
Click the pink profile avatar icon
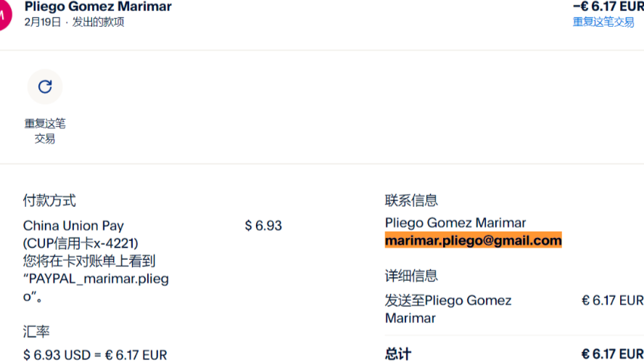pos(4,13)
